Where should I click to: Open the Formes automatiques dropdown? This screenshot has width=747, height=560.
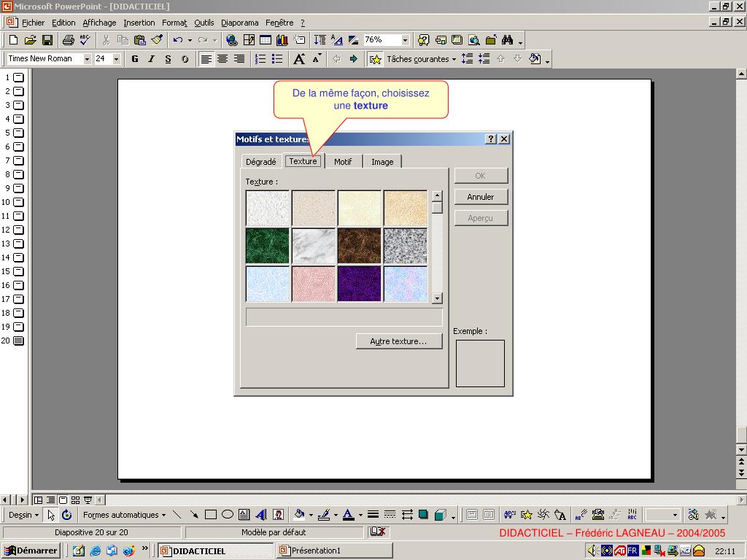pyautogui.click(x=124, y=515)
